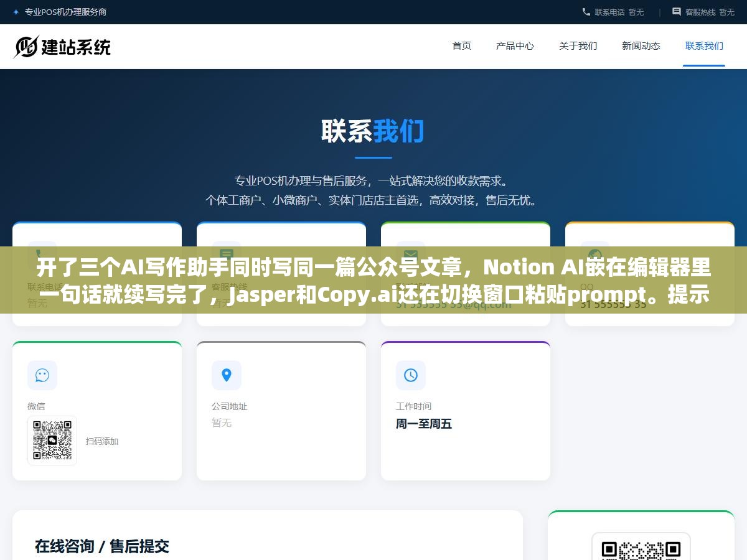Click the 客服热线 暂无 header link
The image size is (747, 560).
pos(703,12)
